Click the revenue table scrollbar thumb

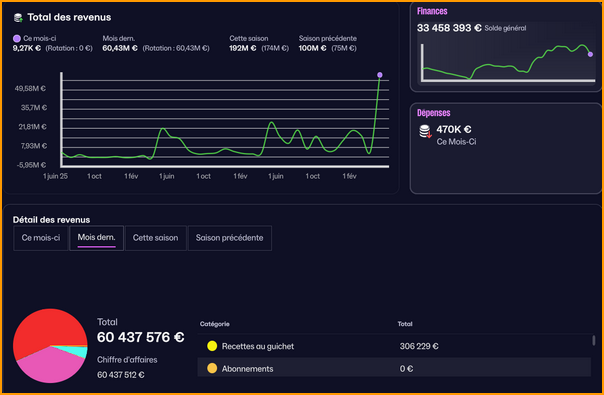pyautogui.click(x=594, y=340)
